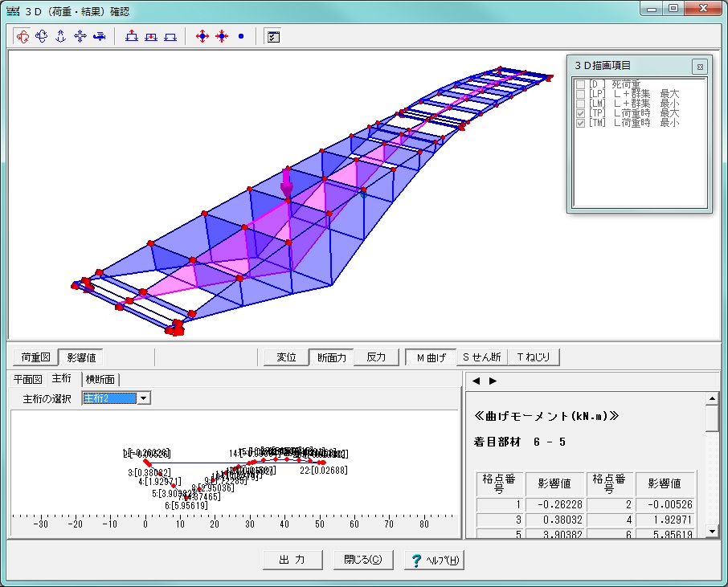728x587 pixels.
Task: Click the chart label 6:[5.95619]
Action: 186,506
